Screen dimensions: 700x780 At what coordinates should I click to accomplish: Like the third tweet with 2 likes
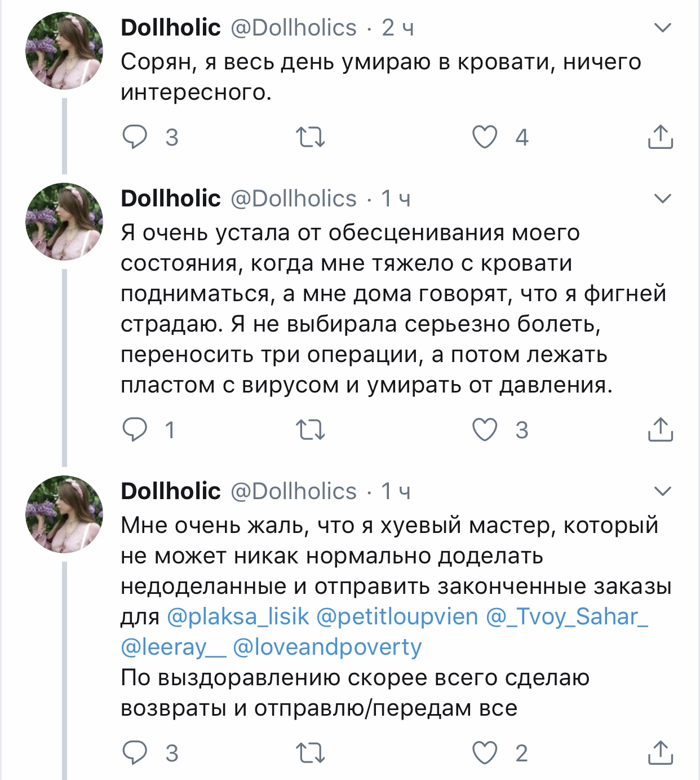(x=485, y=752)
